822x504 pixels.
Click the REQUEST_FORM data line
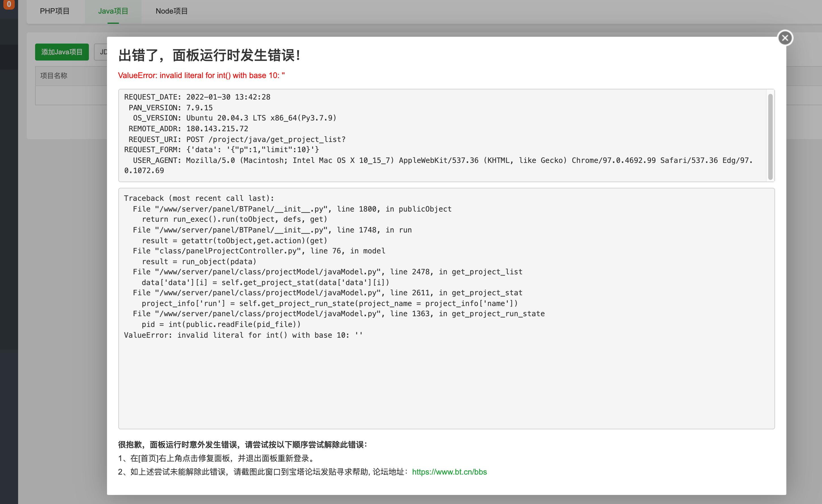(222, 150)
